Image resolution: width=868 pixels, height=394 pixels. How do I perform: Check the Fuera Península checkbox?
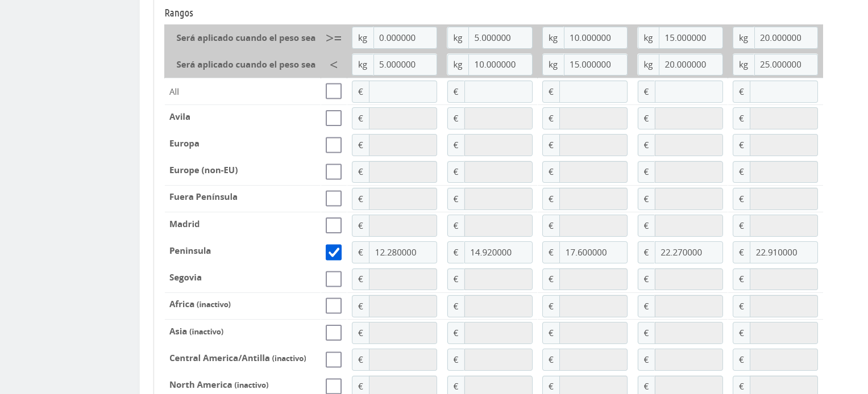click(x=334, y=199)
